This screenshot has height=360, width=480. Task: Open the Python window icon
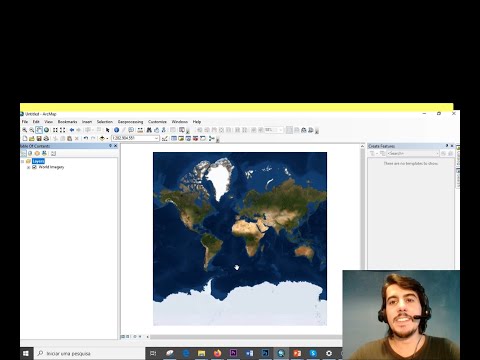click(x=203, y=138)
